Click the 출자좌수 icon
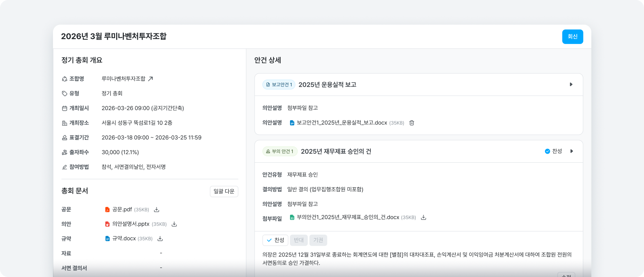The width and height of the screenshot is (644, 277). tap(64, 152)
